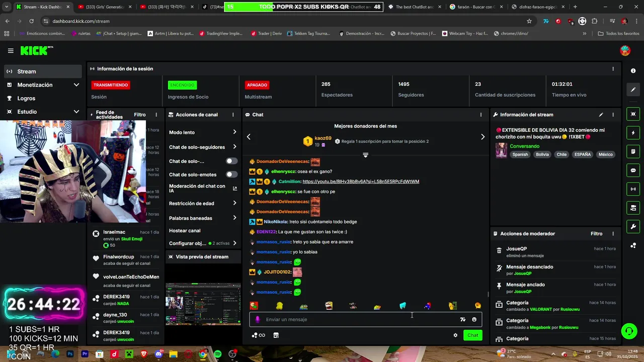Open moderator actions Filtro dropdown
The height and width of the screenshot is (362, 644).
point(596,234)
